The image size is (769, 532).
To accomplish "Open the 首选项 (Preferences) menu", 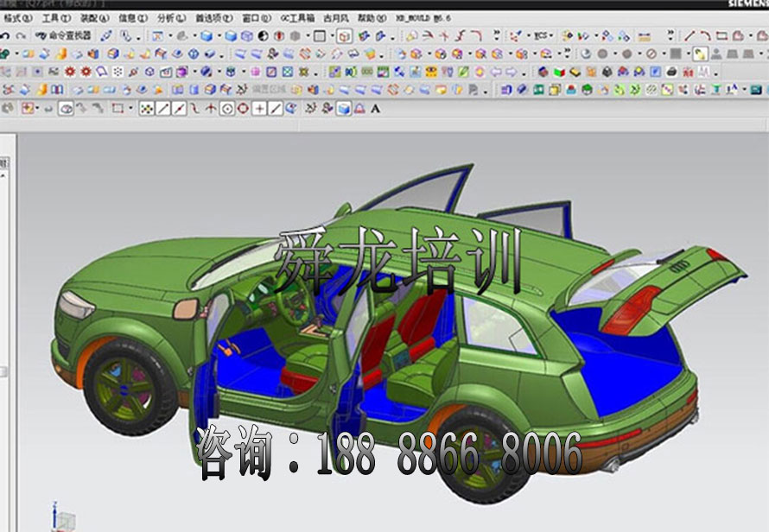I will tap(213, 17).
